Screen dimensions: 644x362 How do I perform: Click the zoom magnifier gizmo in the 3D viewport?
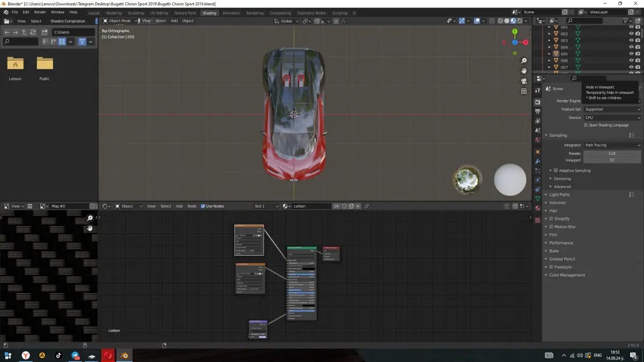524,61
